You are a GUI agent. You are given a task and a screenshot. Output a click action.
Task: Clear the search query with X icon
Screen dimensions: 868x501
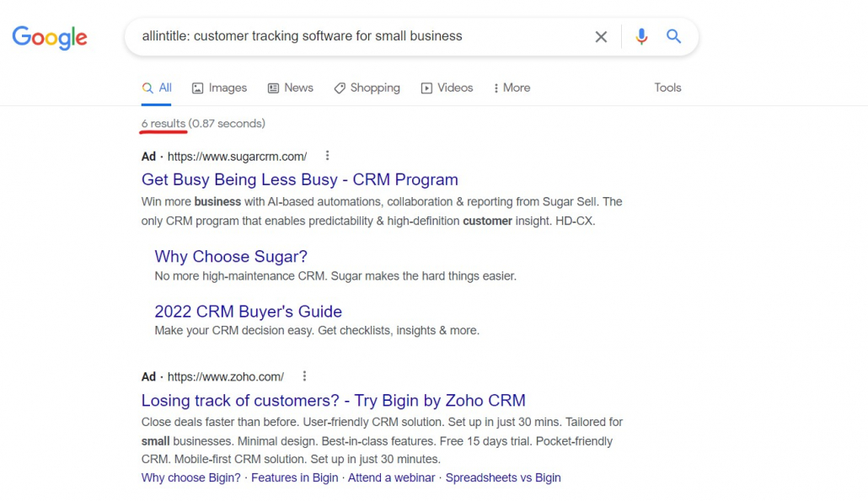[601, 36]
